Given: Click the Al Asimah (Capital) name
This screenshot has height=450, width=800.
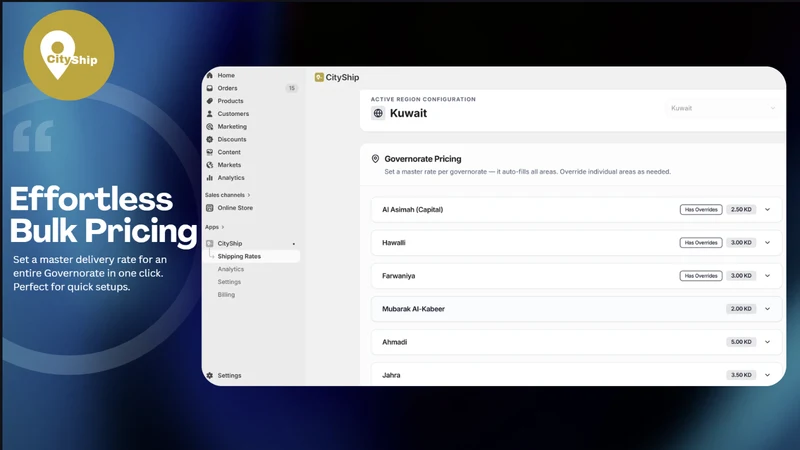Looking at the screenshot, I should 413,210.
